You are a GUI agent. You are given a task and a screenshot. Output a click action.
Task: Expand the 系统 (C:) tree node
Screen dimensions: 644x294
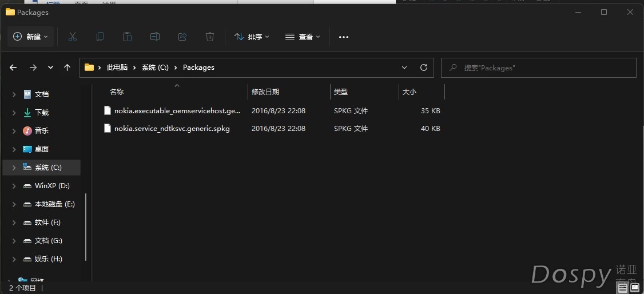click(14, 168)
